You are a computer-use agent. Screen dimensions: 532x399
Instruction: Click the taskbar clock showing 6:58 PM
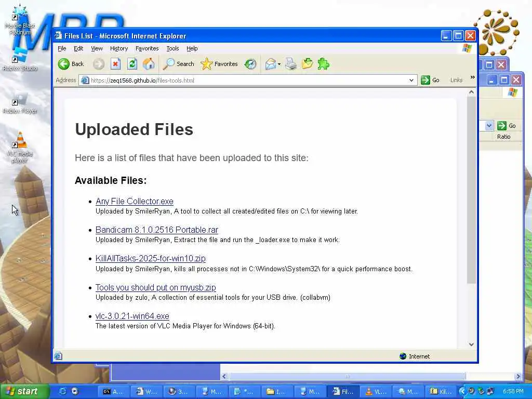pyautogui.click(x=513, y=391)
